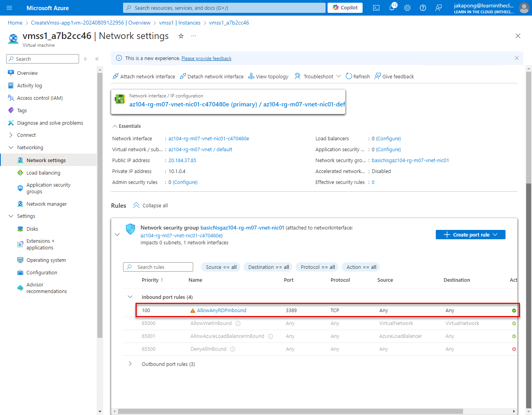The image size is (532, 415).
Task: Refresh the network settings
Action: pos(358,76)
